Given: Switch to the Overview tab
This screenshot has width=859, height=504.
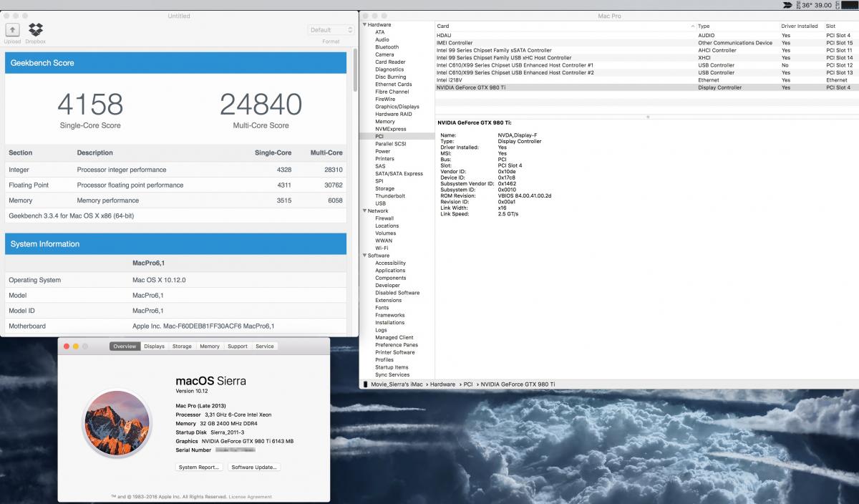Looking at the screenshot, I should coord(124,346).
